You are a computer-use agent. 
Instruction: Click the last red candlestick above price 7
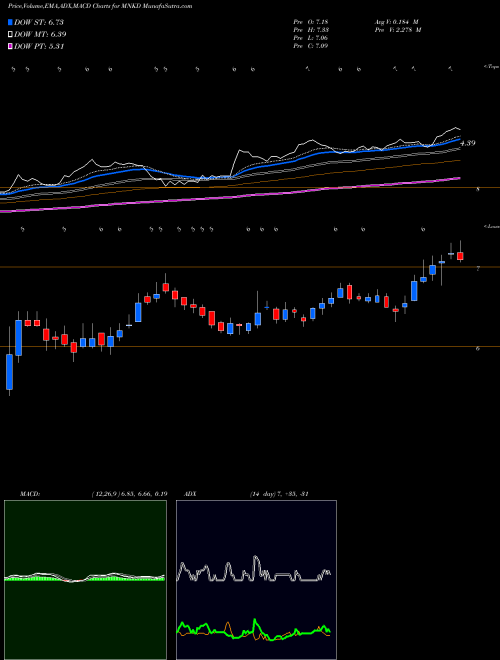pyautogui.click(x=460, y=256)
